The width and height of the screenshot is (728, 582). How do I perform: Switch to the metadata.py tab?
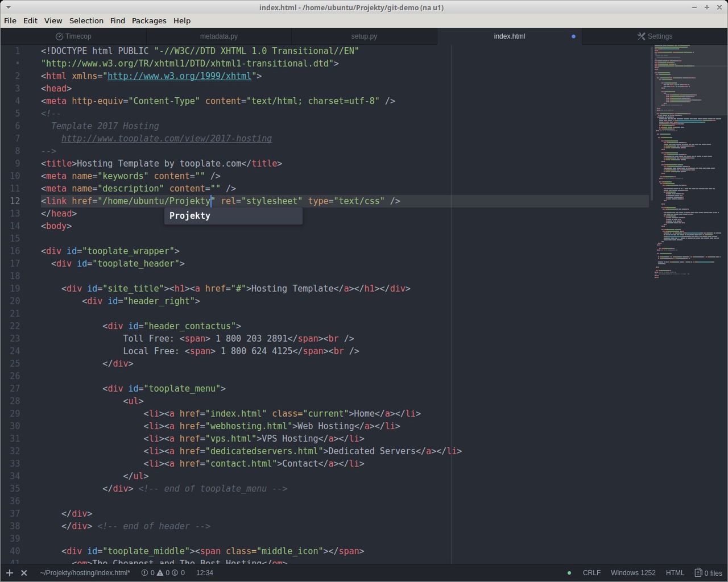(x=219, y=36)
